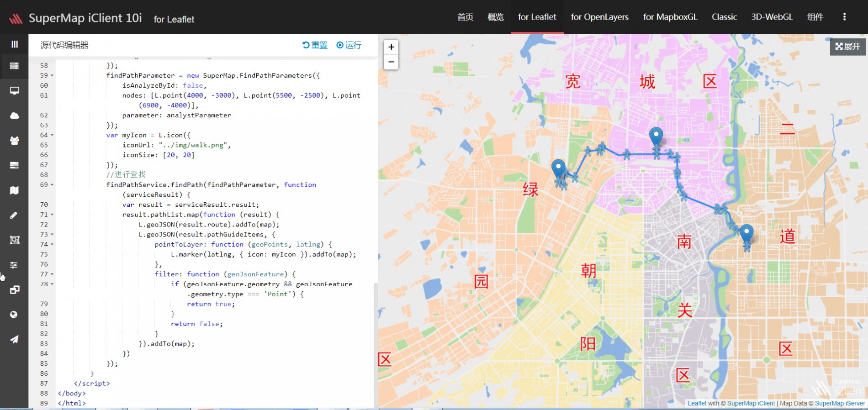The image size is (868, 410).
Task: Click the code editor vertical scrollbar
Action: (376, 345)
